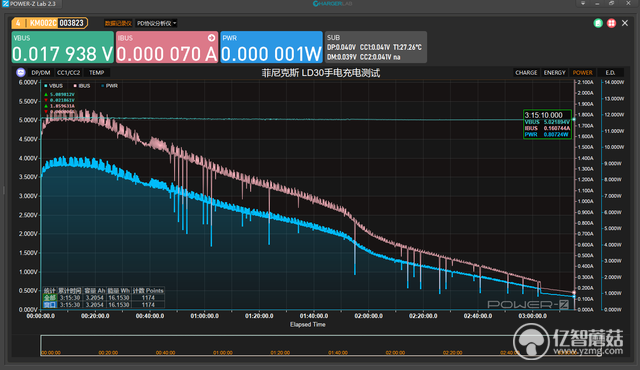Toggle VBUS legend entry in chart
Screen dimensions: 640x370
pyautogui.click(x=53, y=86)
